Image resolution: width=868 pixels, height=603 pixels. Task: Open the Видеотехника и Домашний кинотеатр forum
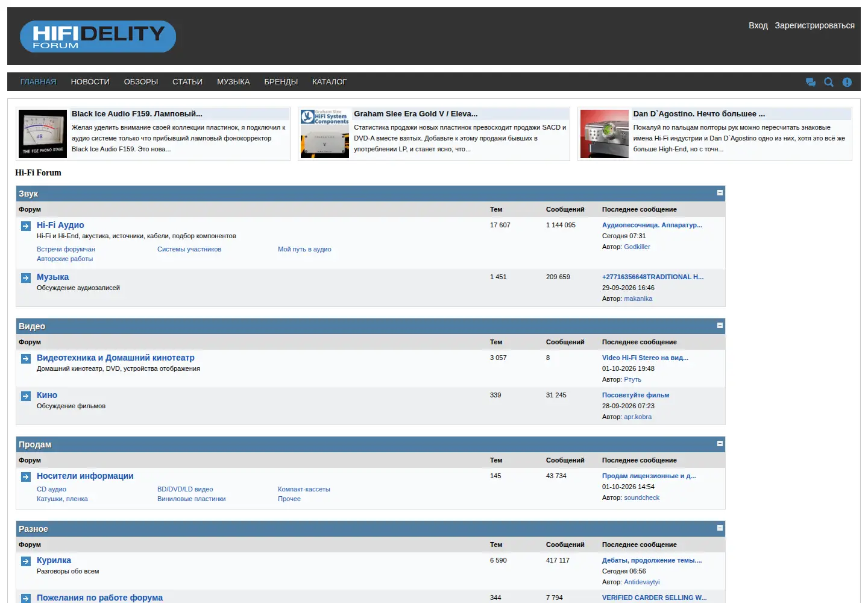click(116, 358)
